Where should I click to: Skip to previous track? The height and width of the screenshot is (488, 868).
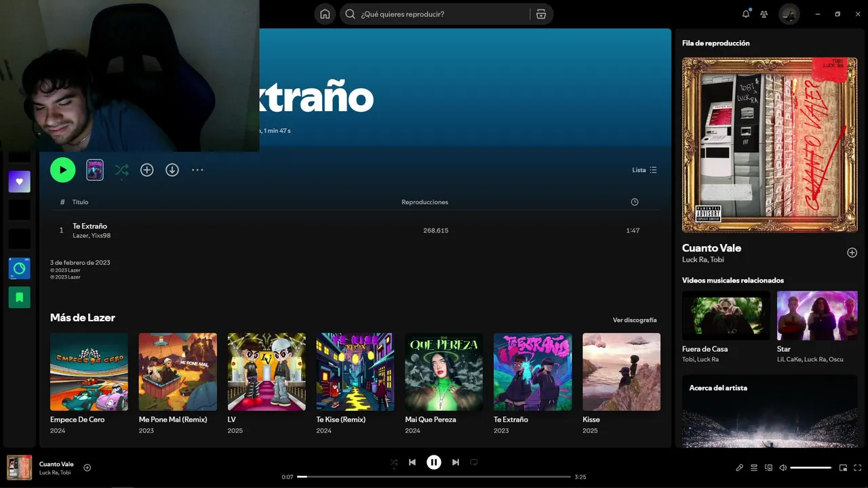[412, 462]
